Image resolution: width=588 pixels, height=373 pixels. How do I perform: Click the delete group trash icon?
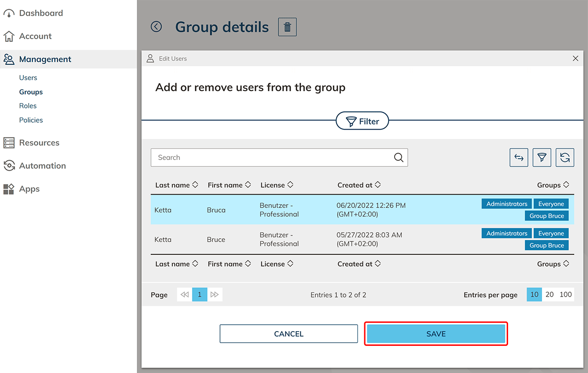[287, 27]
